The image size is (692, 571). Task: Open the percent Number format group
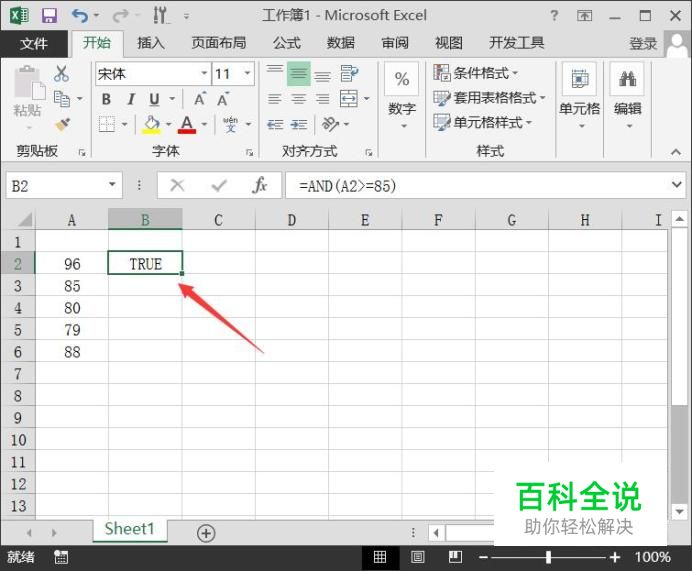402,97
